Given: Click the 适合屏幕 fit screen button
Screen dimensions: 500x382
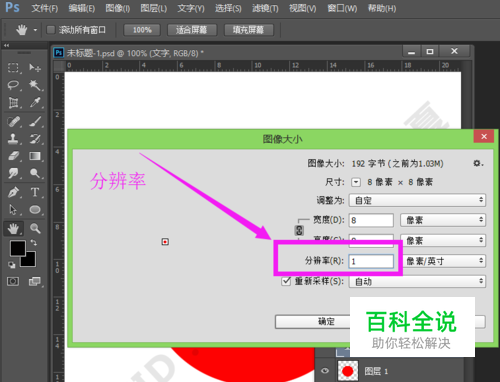Looking at the screenshot, I should [x=192, y=30].
